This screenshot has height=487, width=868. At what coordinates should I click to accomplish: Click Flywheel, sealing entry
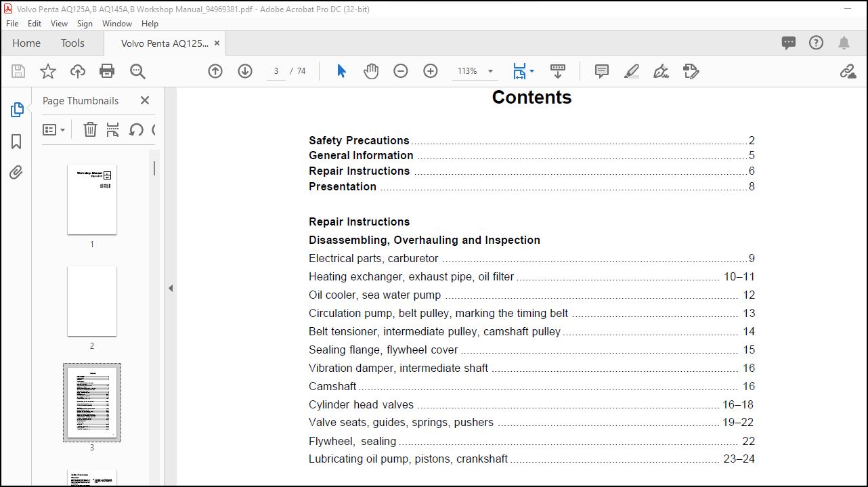point(531,441)
